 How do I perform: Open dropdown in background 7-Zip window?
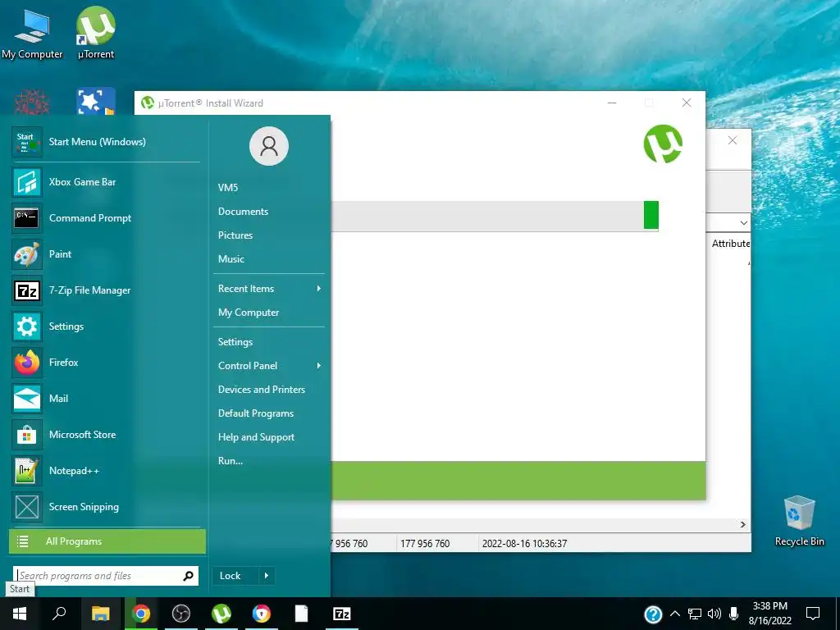[x=743, y=222]
